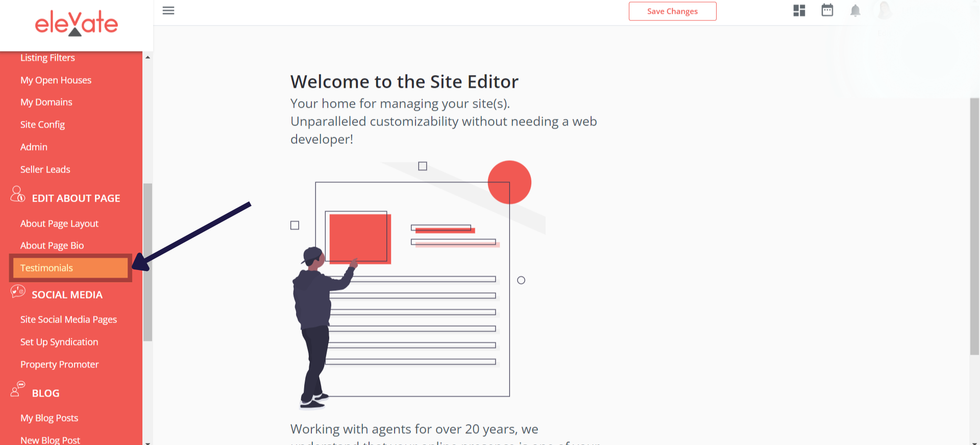Go to Site Config
Viewport: 980px width, 445px height.
[x=42, y=125]
